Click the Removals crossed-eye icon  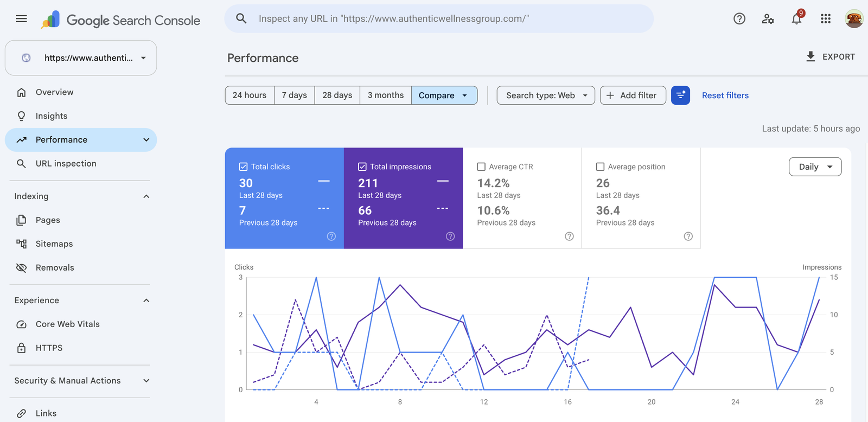click(x=21, y=268)
